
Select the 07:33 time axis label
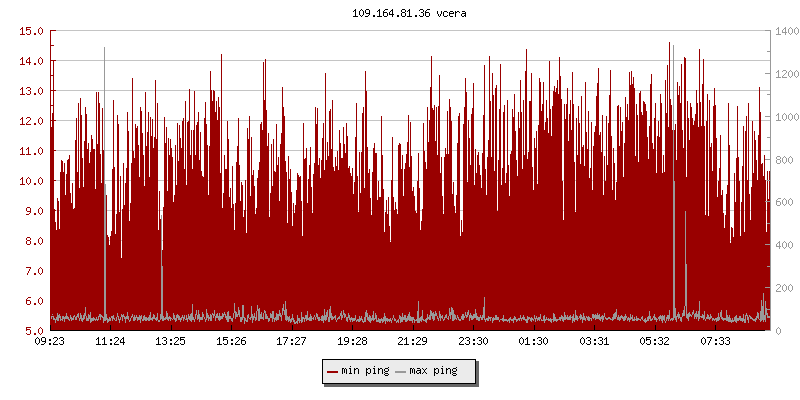pos(714,342)
